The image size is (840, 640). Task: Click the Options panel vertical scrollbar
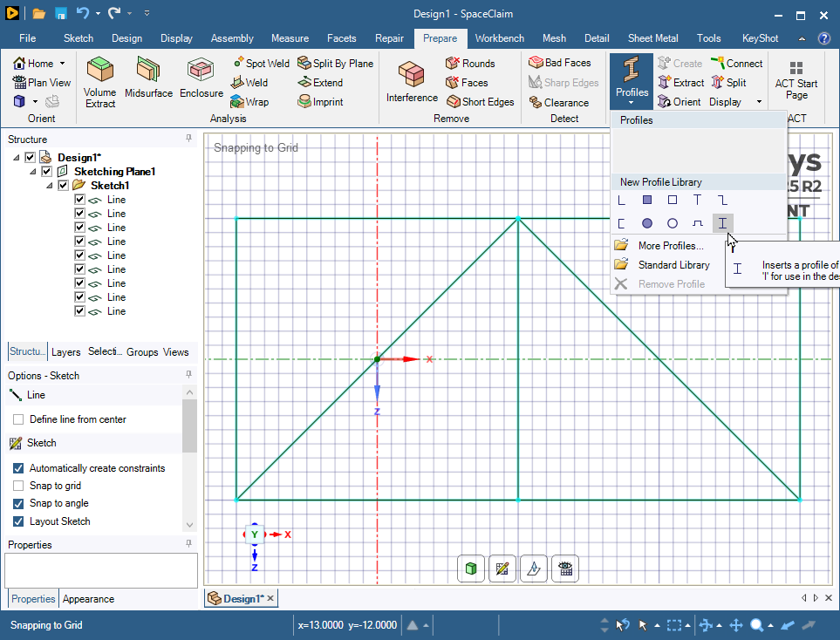tap(189, 427)
